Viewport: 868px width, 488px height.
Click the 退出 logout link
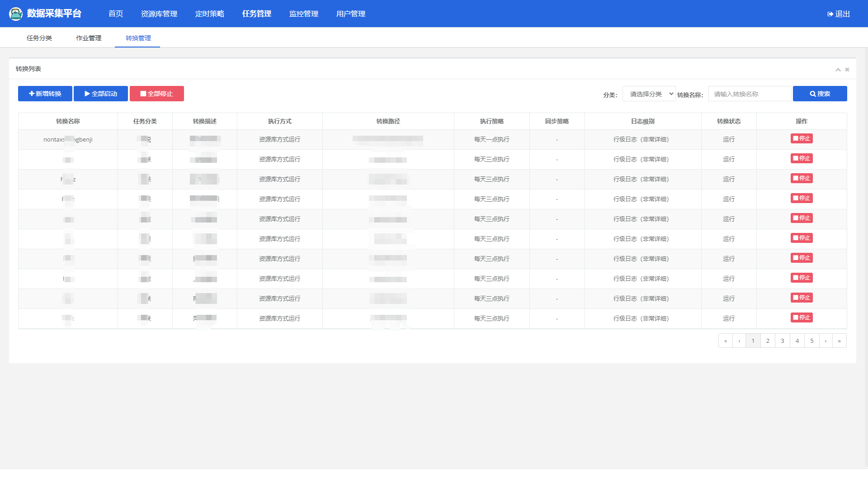[x=839, y=14]
